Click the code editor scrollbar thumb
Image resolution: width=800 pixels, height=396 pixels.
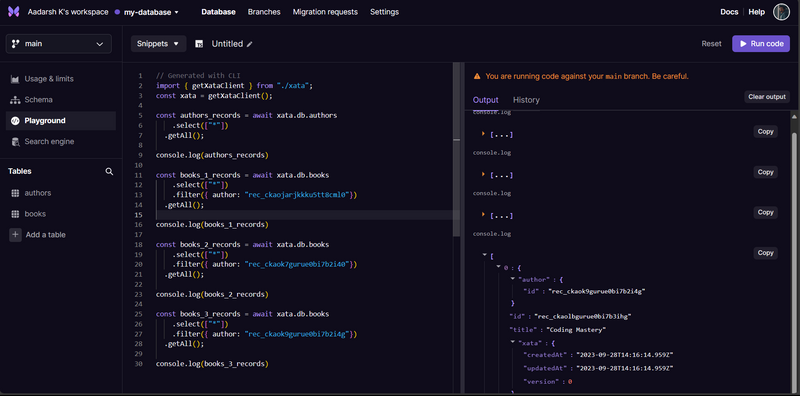pos(456,151)
